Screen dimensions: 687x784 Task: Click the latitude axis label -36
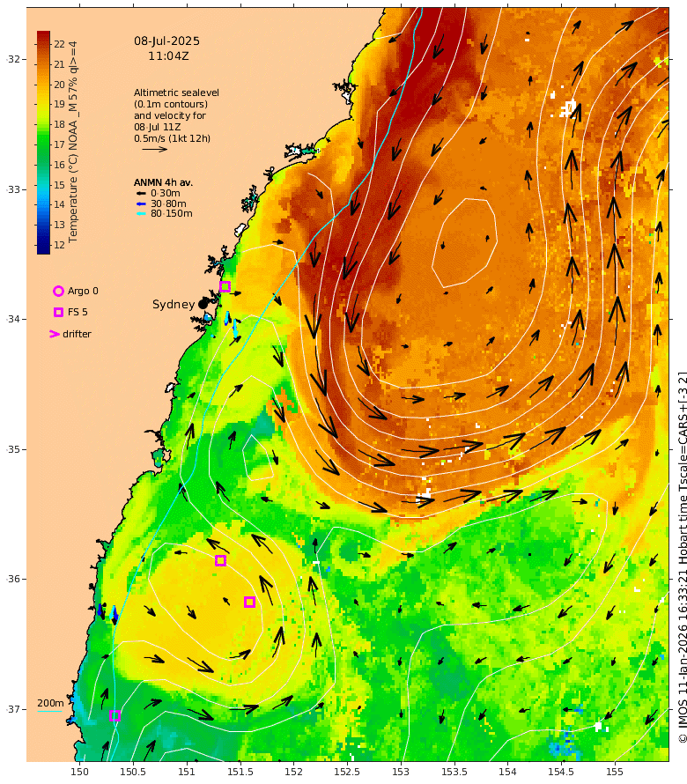coord(13,579)
